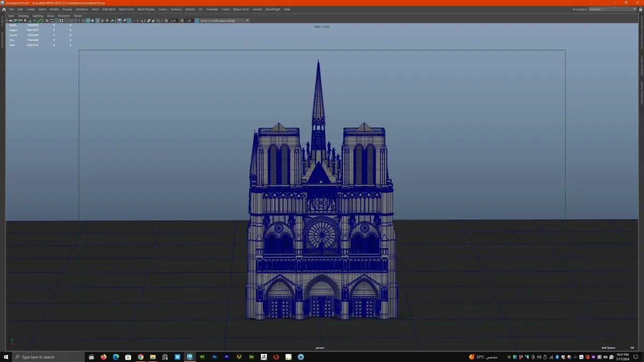This screenshot has height=362, width=644.
Task: Open the Mesh Tools menu
Action: pos(127,9)
